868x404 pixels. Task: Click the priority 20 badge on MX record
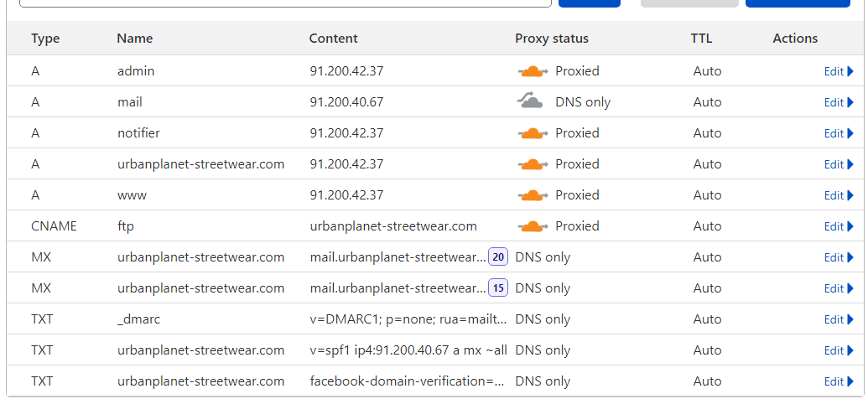[498, 257]
